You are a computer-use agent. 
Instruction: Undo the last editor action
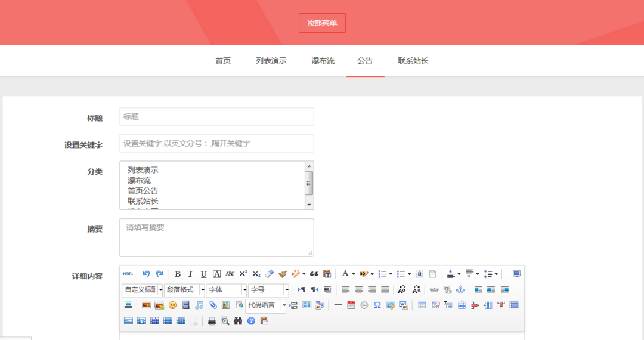click(x=146, y=274)
